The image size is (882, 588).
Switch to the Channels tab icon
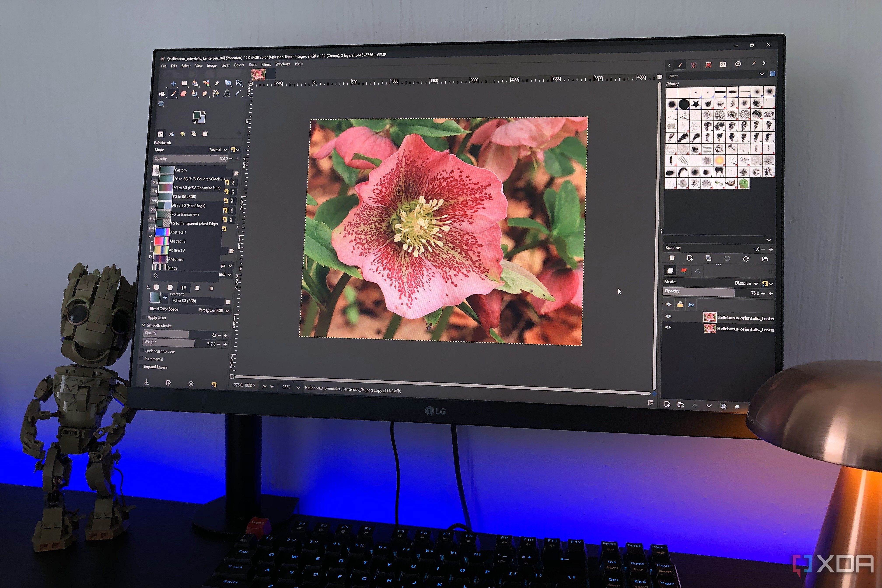684,271
